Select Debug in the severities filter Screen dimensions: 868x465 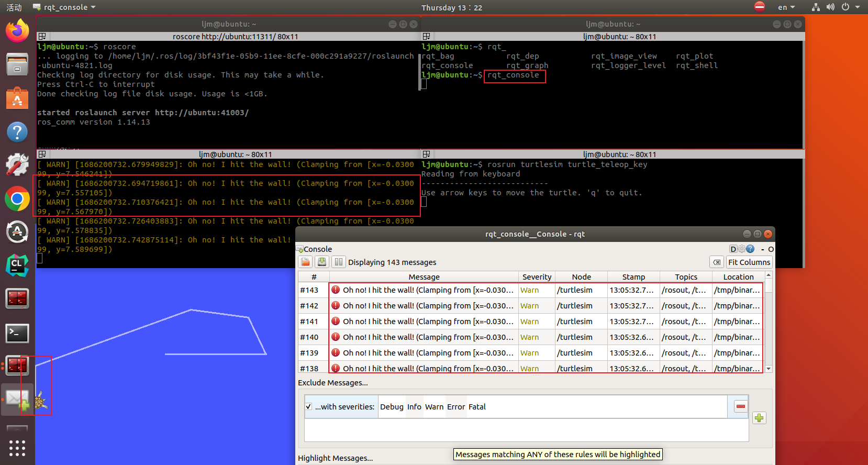pos(392,406)
